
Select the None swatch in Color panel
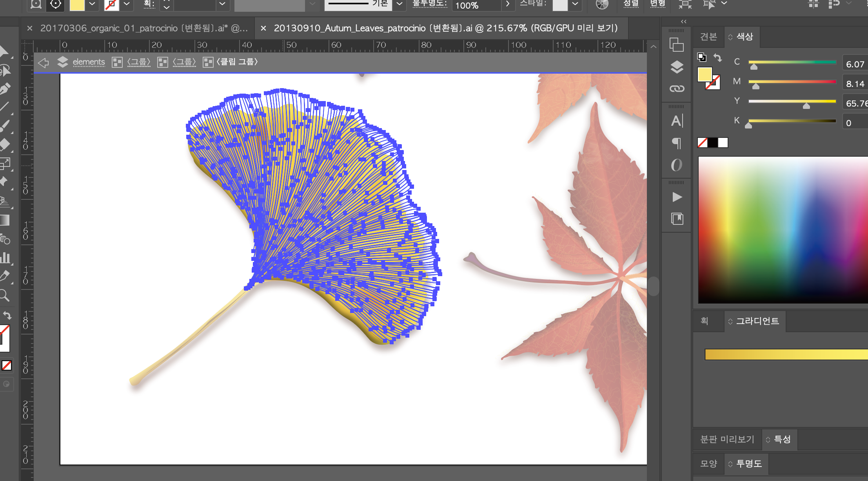point(702,143)
